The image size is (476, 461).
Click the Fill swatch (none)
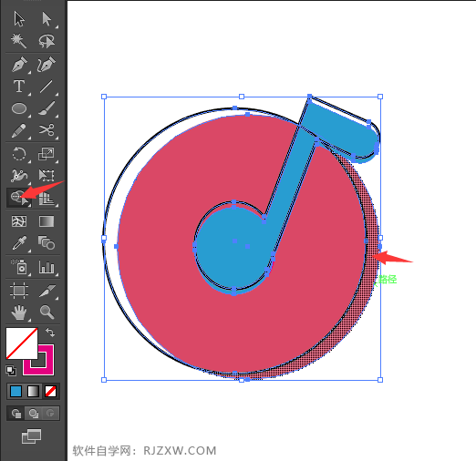pyautogui.click(x=22, y=343)
